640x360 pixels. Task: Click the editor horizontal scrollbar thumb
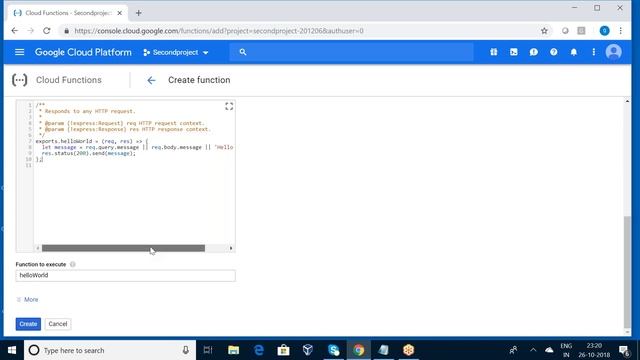click(123, 248)
